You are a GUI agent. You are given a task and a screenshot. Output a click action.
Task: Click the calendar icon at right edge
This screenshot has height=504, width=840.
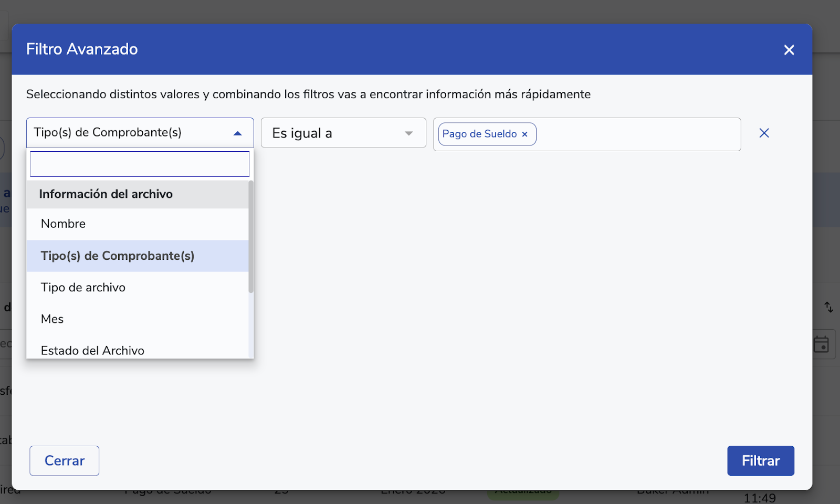pyautogui.click(x=821, y=344)
